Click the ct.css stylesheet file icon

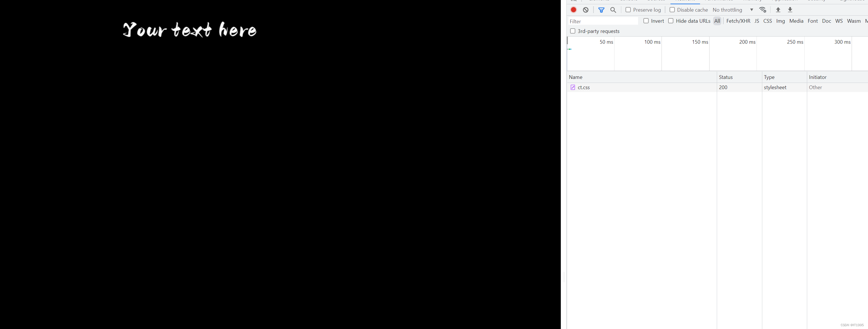(572, 87)
